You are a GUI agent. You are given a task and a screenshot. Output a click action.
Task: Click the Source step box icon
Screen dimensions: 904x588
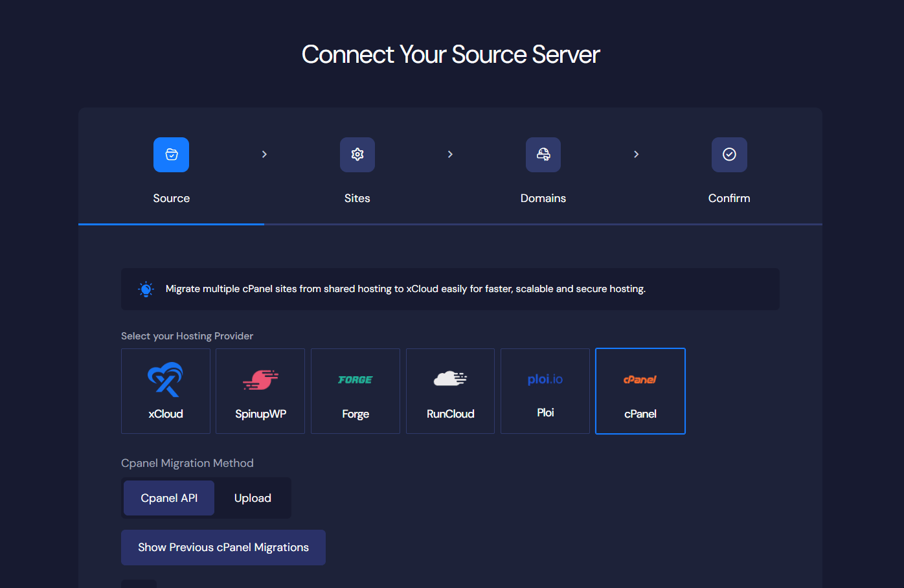click(171, 154)
